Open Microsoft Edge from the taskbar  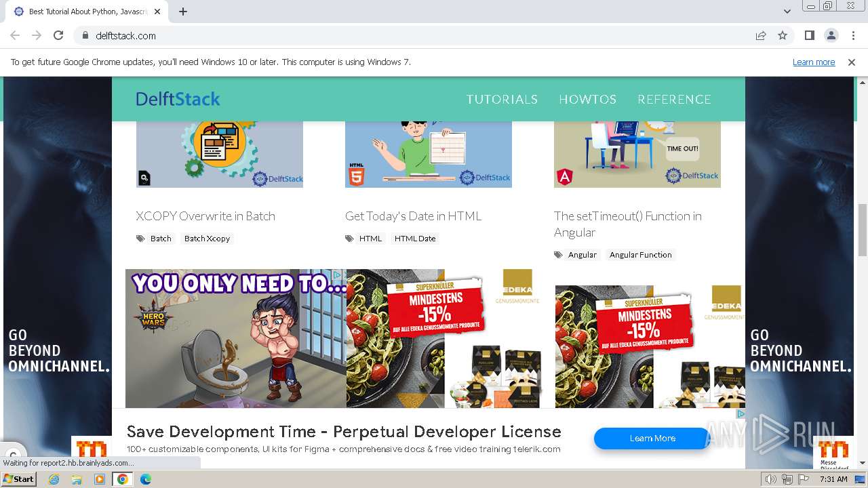145,479
